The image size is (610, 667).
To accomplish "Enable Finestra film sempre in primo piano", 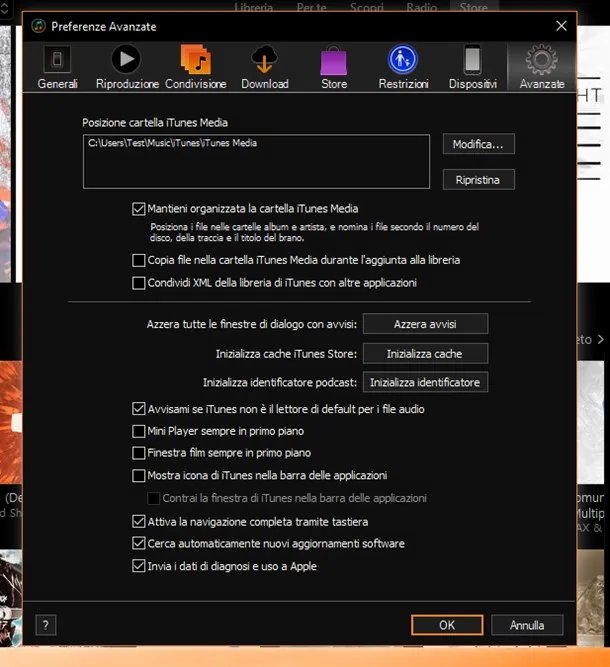I will pyautogui.click(x=138, y=453).
